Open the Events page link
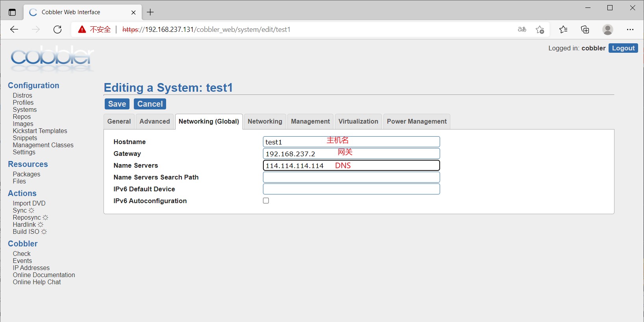This screenshot has width=644, height=322. 22,261
